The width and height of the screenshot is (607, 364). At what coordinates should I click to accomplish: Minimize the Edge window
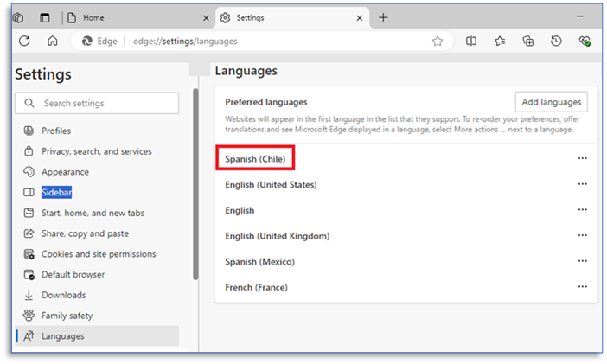tap(580, 16)
